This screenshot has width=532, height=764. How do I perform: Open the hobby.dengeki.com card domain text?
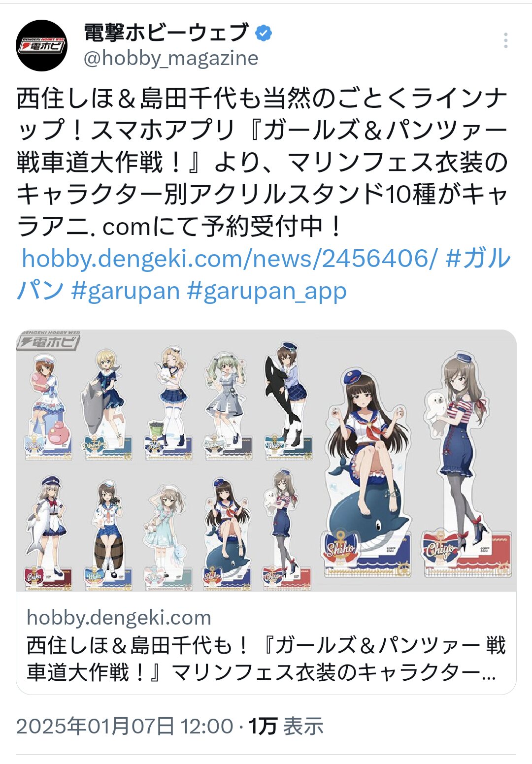[119, 617]
